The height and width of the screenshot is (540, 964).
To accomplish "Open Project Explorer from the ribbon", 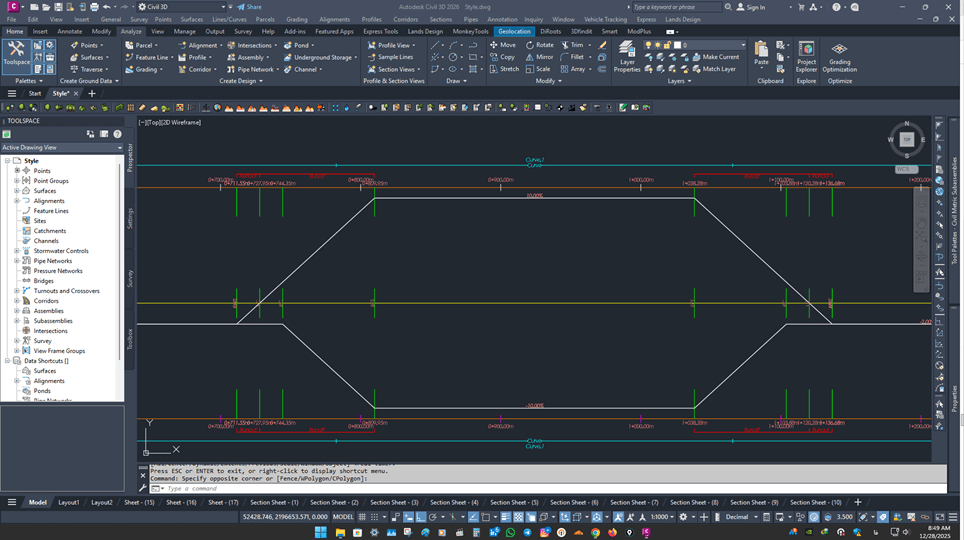I will click(806, 56).
